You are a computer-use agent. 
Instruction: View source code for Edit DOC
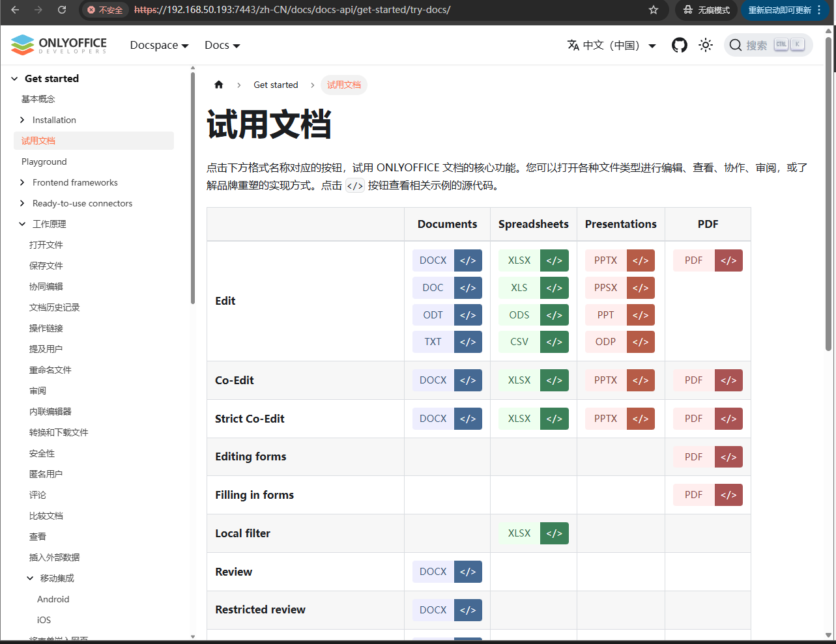[x=468, y=288]
